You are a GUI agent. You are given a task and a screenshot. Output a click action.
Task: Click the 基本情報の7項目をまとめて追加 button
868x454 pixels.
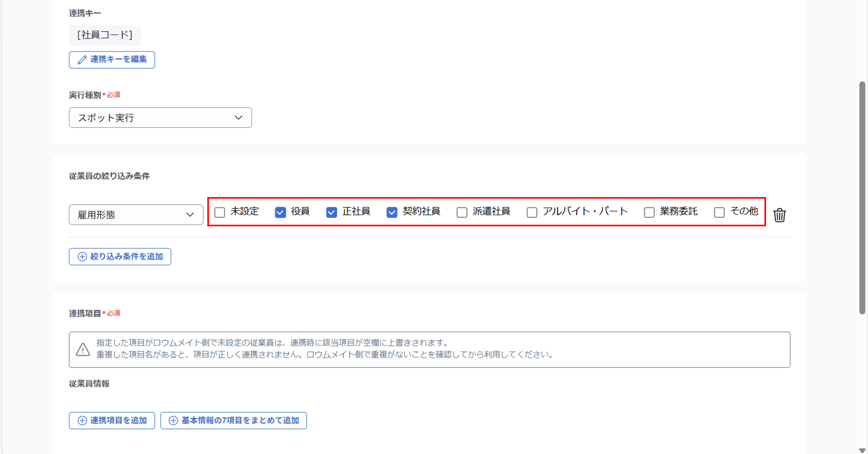pyautogui.click(x=233, y=421)
